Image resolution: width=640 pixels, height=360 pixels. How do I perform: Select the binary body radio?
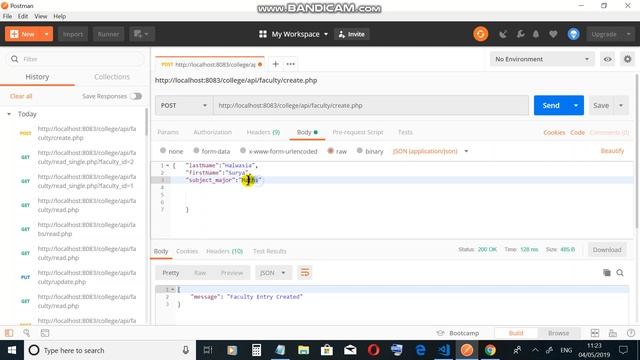(x=360, y=151)
